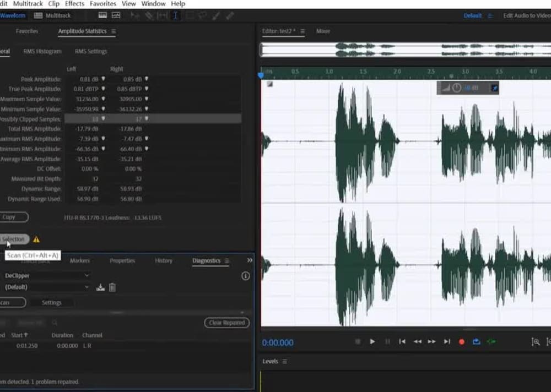551x392 pixels.
Task: Open the Favorites menu
Action: pos(103,4)
